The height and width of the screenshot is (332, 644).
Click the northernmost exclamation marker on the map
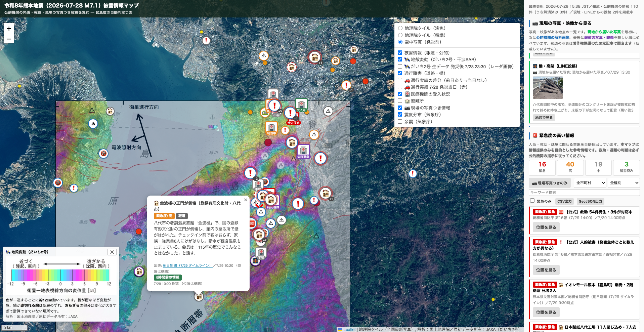(206, 41)
